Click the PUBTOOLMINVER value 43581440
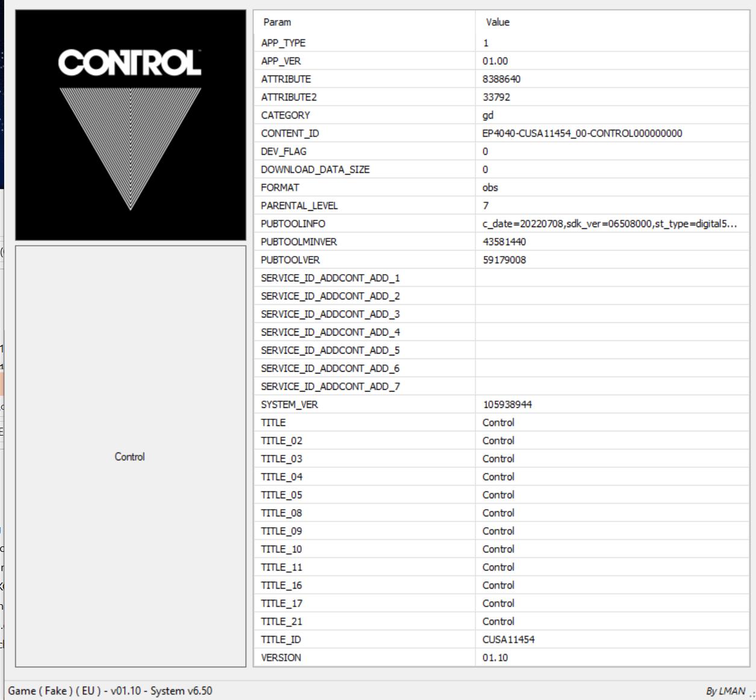 [x=504, y=242]
